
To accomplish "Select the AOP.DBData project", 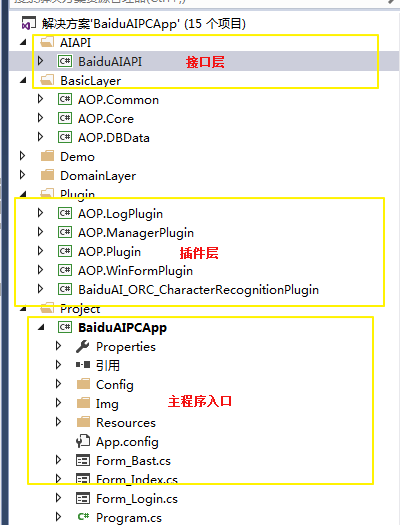I will click(113, 138).
